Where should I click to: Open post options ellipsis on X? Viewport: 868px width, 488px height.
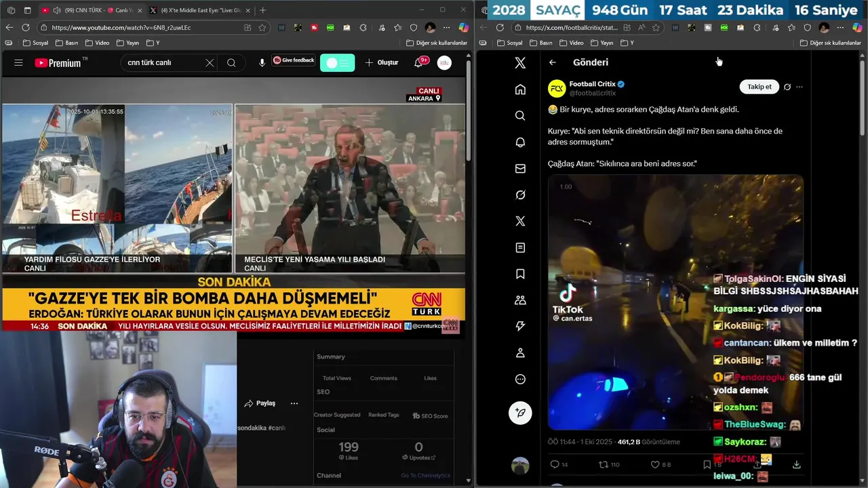[x=800, y=87]
